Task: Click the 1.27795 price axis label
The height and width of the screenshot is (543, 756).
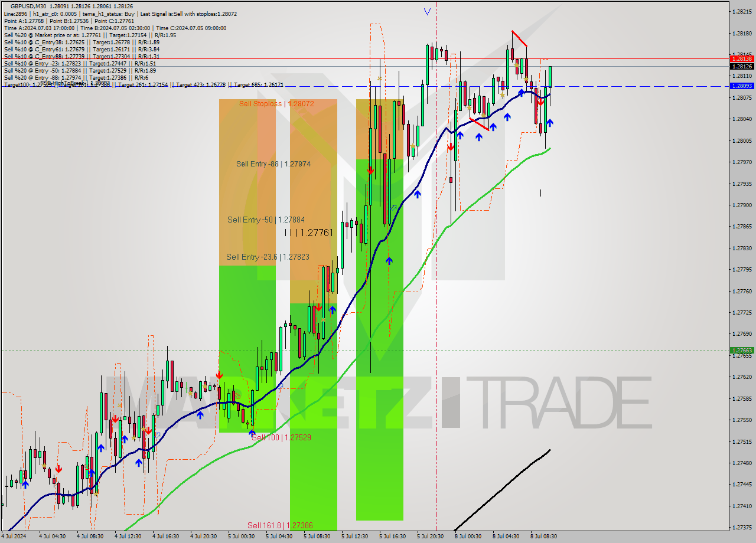Action: [x=741, y=270]
